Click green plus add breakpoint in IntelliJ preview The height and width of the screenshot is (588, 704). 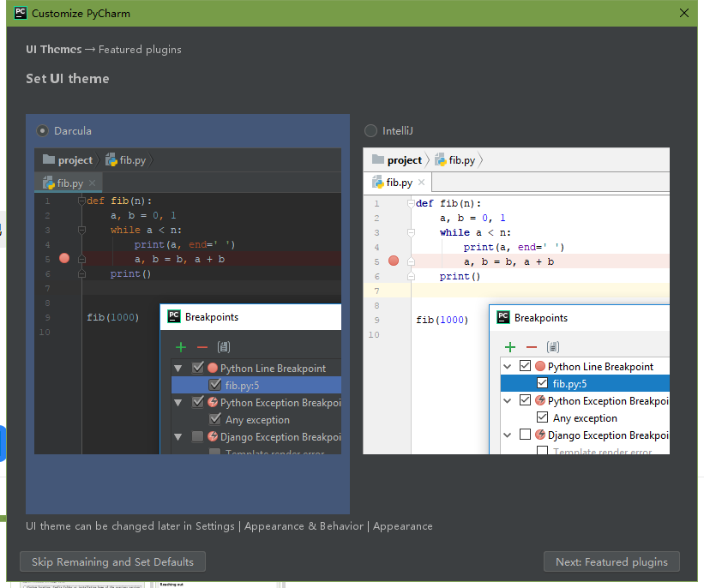coord(510,347)
